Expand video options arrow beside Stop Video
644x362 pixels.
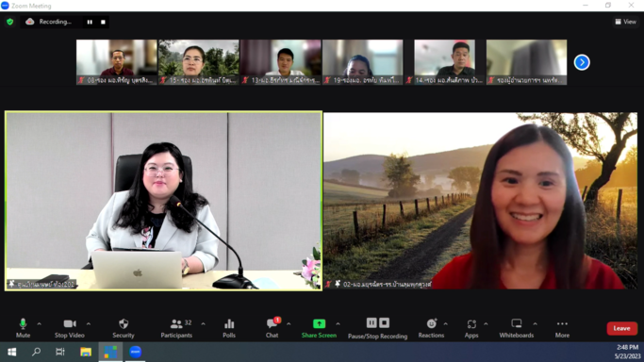point(89,324)
